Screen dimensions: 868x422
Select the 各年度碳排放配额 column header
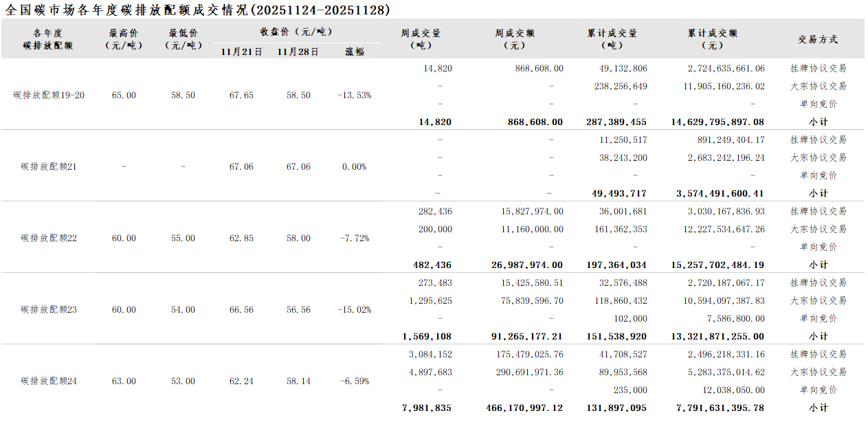(48, 39)
